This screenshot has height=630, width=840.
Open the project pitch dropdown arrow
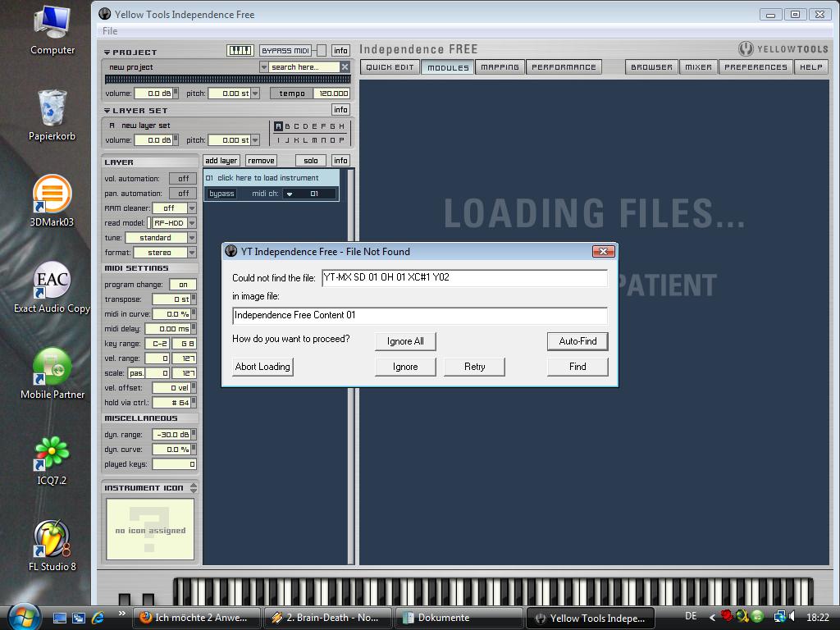(256, 94)
